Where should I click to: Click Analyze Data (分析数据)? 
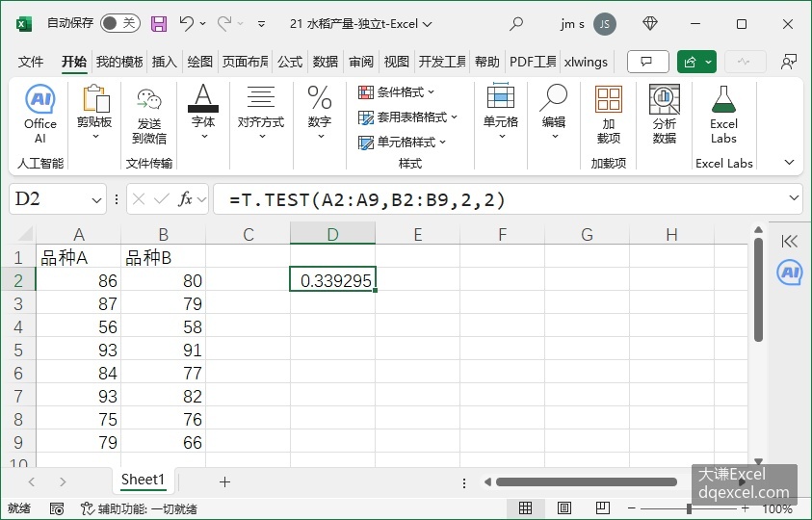[x=665, y=115]
